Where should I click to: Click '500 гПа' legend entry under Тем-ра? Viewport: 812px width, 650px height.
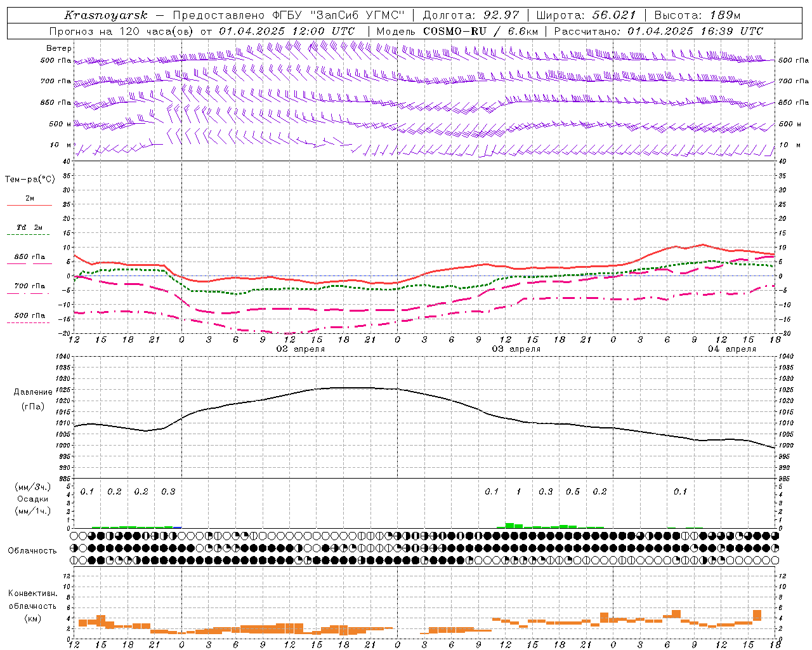29,315
